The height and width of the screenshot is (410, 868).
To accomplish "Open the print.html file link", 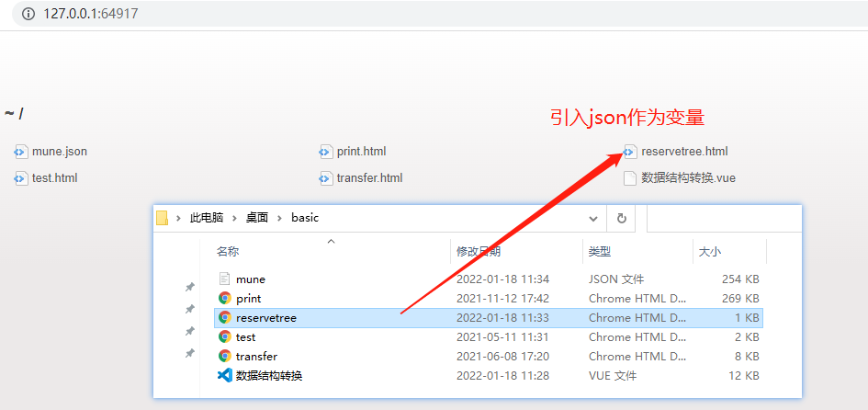I will [x=362, y=152].
